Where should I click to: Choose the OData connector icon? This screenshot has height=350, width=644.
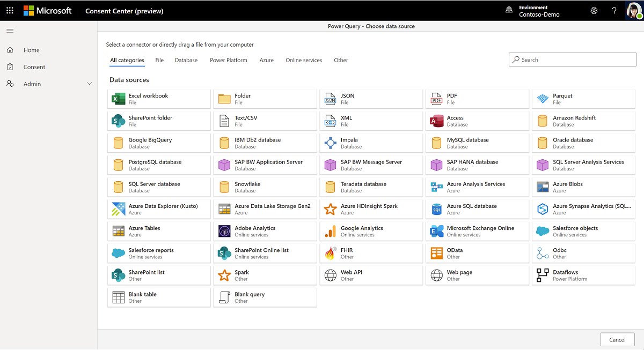coord(437,253)
